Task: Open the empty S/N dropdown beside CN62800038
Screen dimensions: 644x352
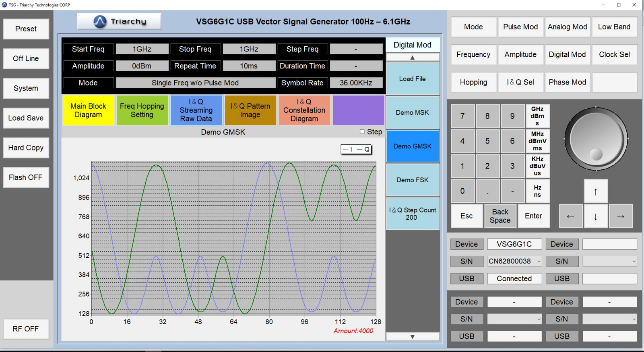Action: 610,261
